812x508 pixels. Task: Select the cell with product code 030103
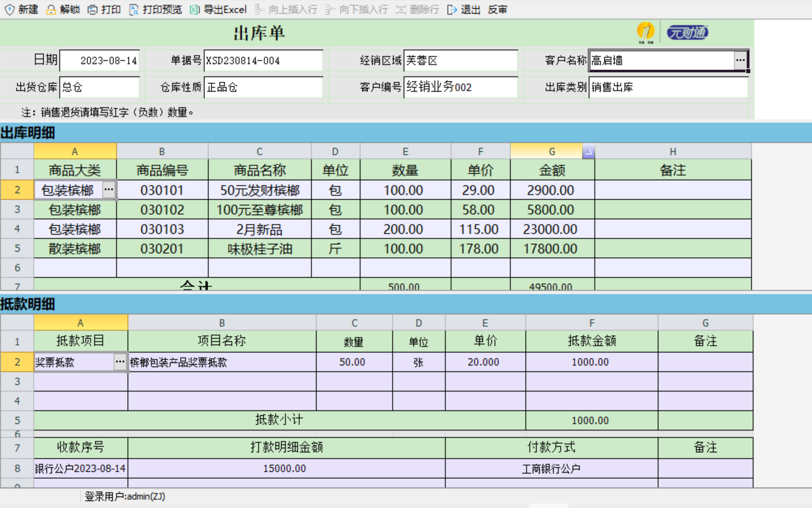[162, 229]
